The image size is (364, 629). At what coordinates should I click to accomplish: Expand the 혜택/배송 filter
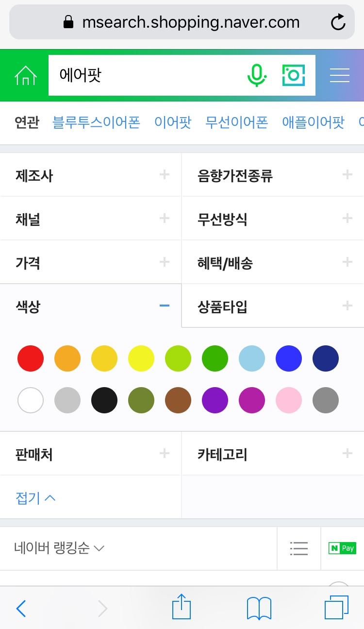(x=273, y=262)
